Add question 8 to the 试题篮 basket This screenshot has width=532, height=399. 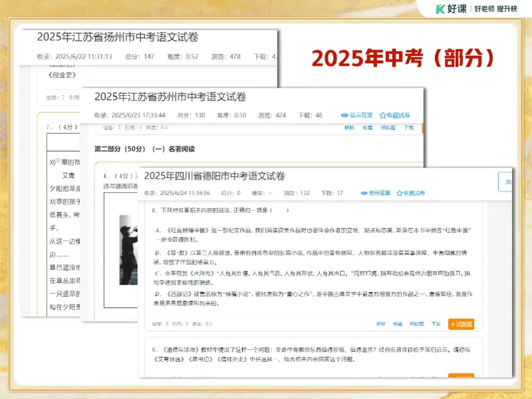point(461,324)
